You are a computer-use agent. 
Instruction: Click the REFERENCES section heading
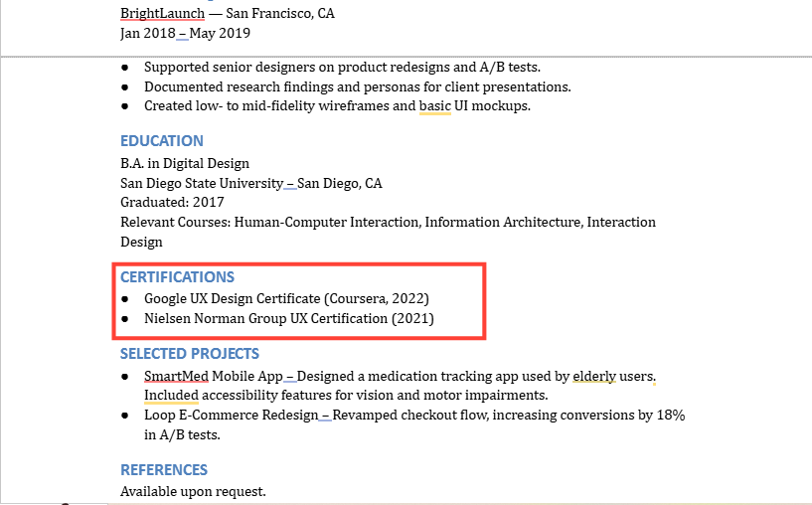(x=163, y=470)
